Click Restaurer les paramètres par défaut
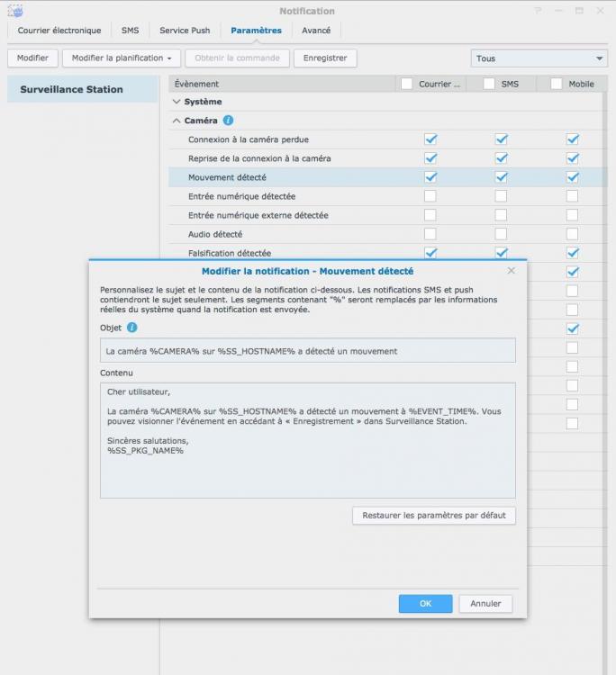 [x=434, y=516]
